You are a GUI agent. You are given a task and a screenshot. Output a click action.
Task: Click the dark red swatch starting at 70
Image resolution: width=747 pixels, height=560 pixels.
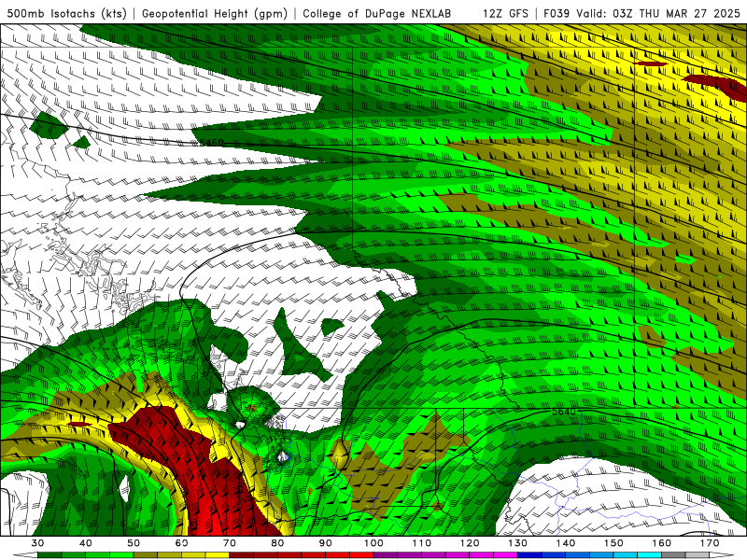[x=242, y=554]
